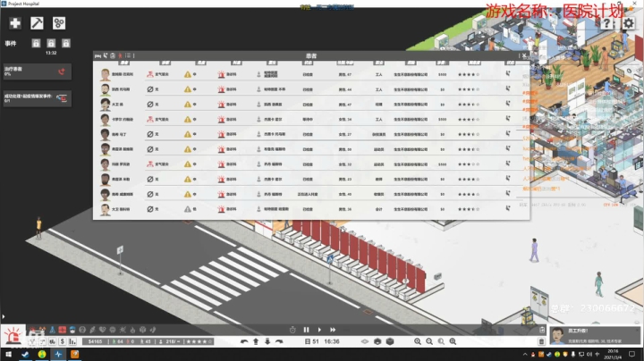The width and height of the screenshot is (644, 361).
Task: Open the medical cross build menu
Action: pos(15,23)
